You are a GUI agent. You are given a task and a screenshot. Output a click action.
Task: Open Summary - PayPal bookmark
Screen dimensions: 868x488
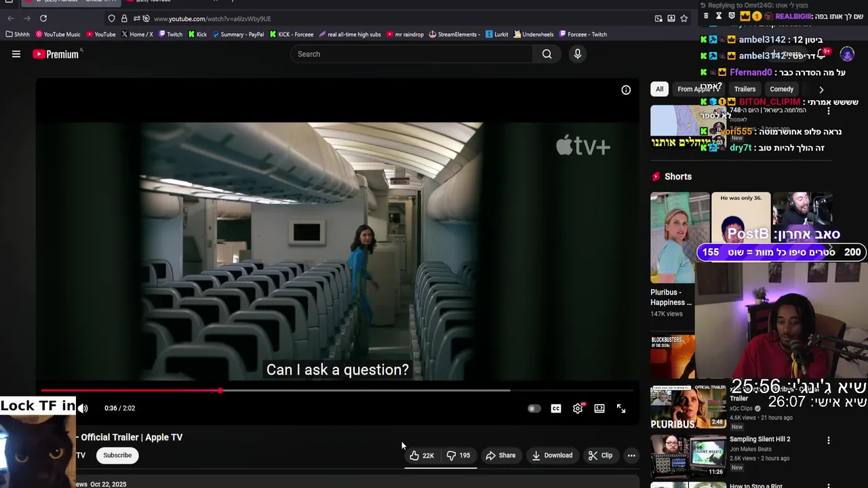[x=238, y=35]
